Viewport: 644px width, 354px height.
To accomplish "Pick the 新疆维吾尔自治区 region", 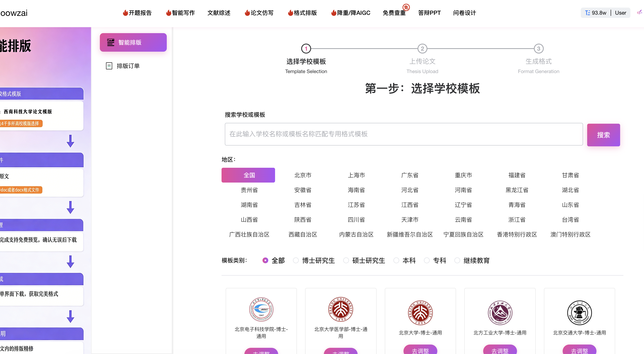I will pyautogui.click(x=410, y=234).
